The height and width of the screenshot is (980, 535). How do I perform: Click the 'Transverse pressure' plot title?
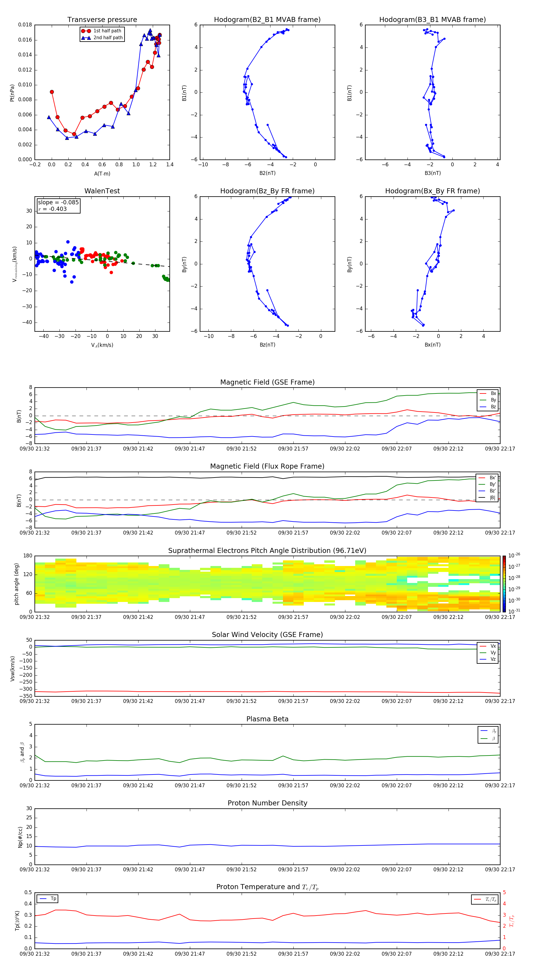pyautogui.click(x=102, y=20)
